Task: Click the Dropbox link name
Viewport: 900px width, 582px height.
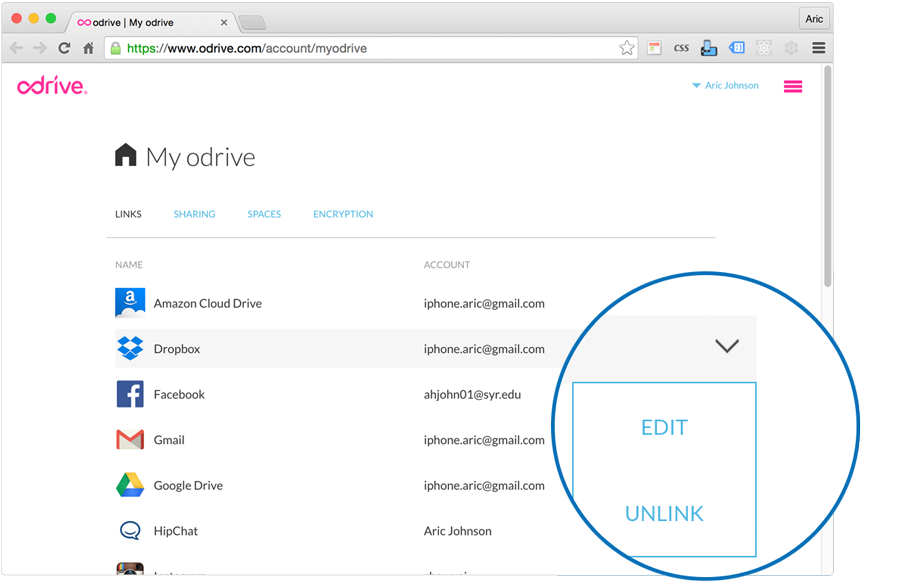Action: coord(177,348)
